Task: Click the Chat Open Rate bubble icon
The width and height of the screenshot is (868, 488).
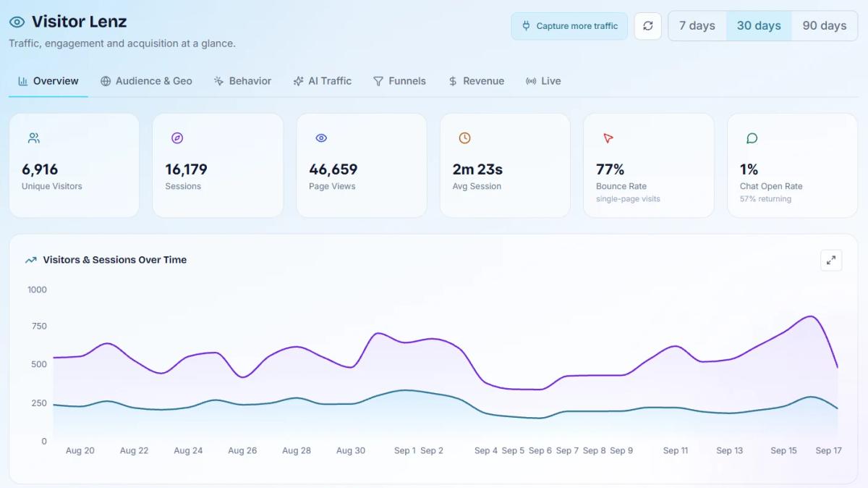Action: tap(752, 138)
